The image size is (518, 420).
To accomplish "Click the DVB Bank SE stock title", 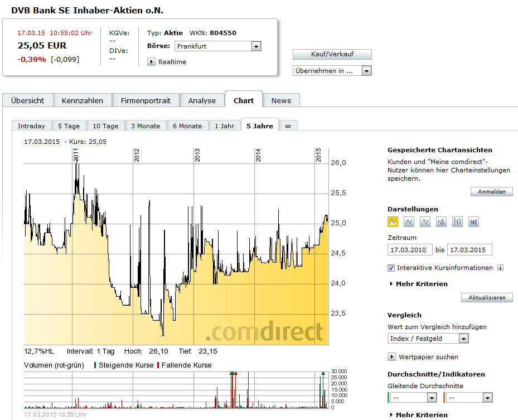I will (87, 10).
